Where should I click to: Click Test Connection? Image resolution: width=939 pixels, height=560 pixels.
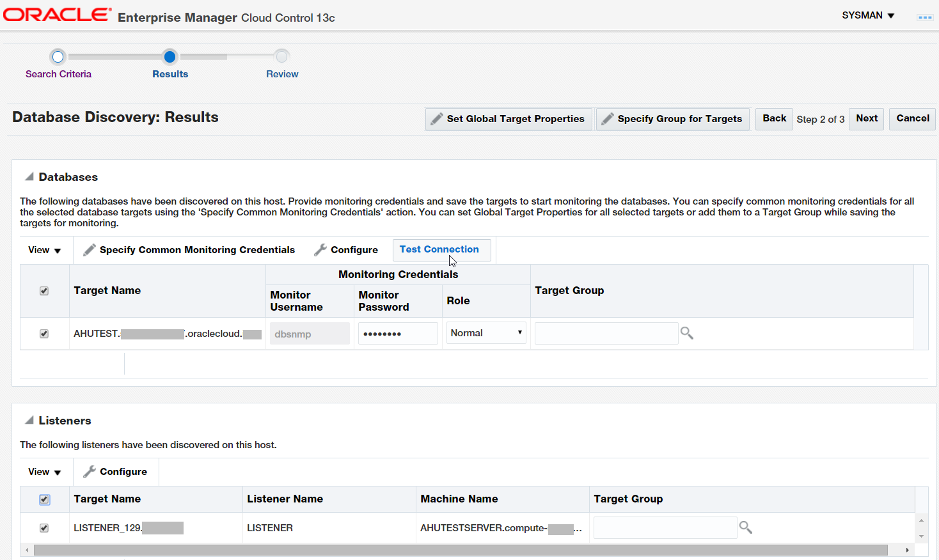441,250
